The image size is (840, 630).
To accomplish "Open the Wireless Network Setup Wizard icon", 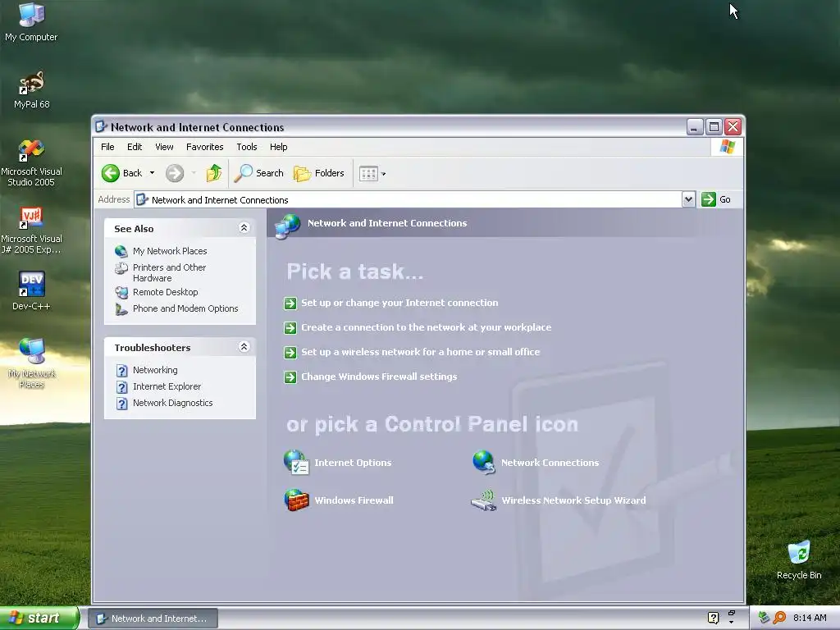I will (484, 500).
